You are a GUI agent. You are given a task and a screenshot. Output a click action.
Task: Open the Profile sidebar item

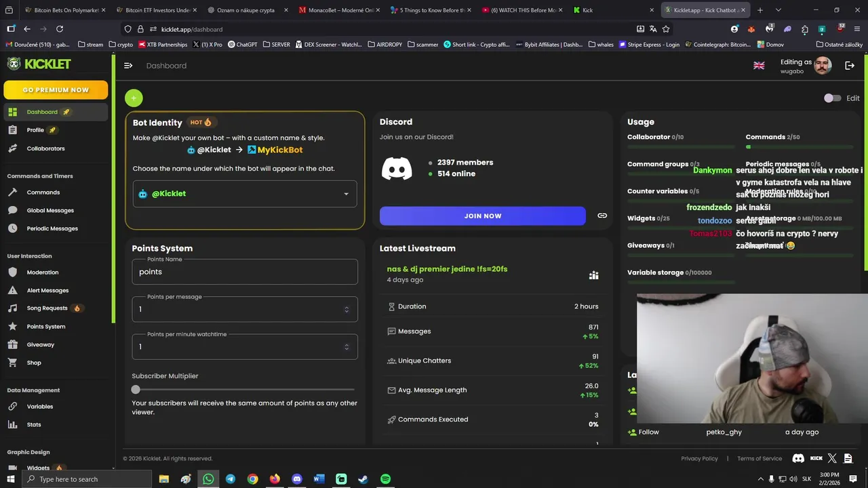[56, 130]
